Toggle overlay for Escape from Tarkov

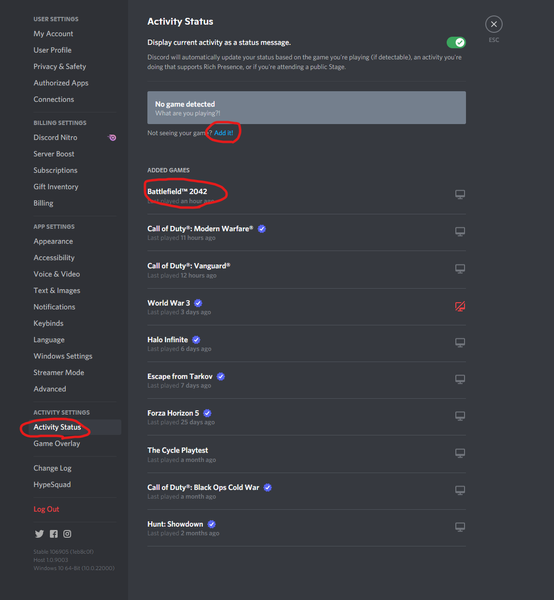(x=460, y=379)
